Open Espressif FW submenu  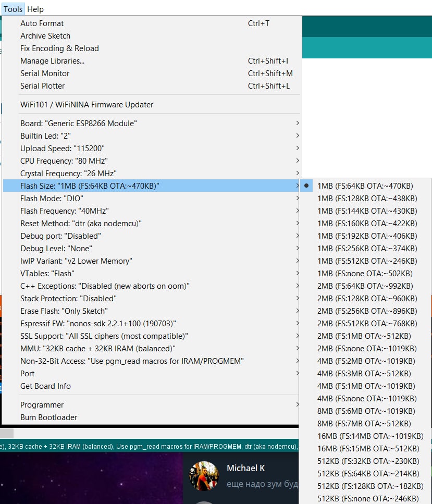(x=151, y=324)
